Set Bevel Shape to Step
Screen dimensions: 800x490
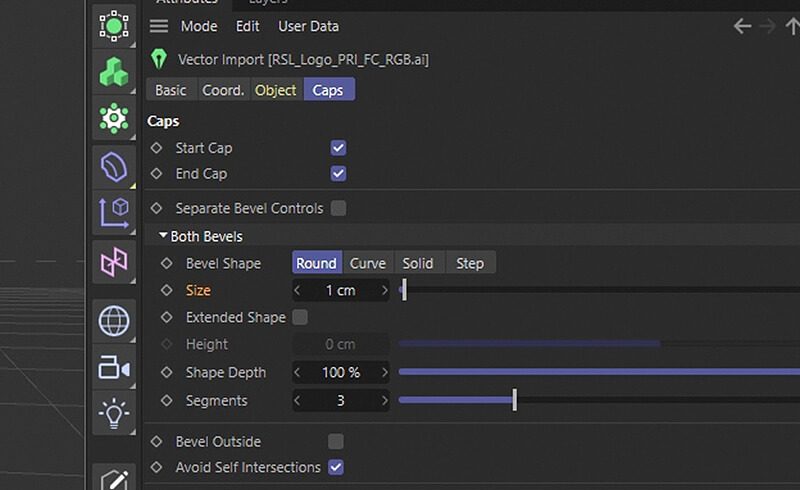click(470, 263)
